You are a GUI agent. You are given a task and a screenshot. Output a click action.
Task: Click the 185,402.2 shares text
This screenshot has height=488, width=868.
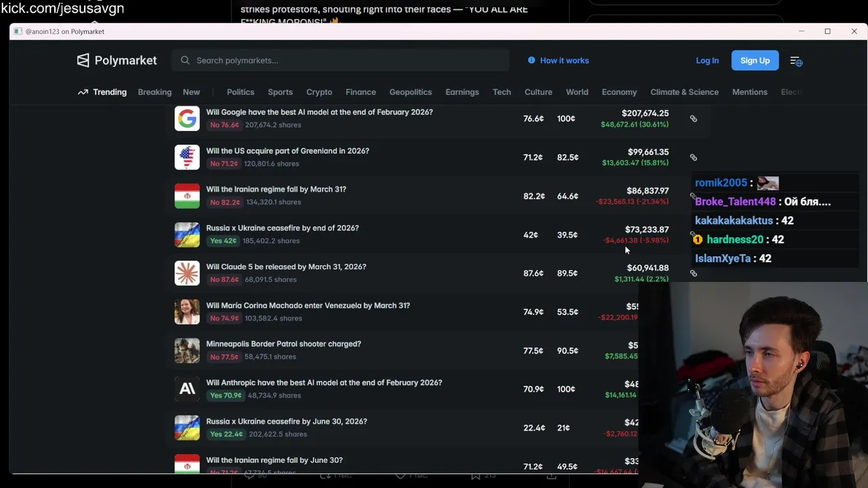[271, 241]
